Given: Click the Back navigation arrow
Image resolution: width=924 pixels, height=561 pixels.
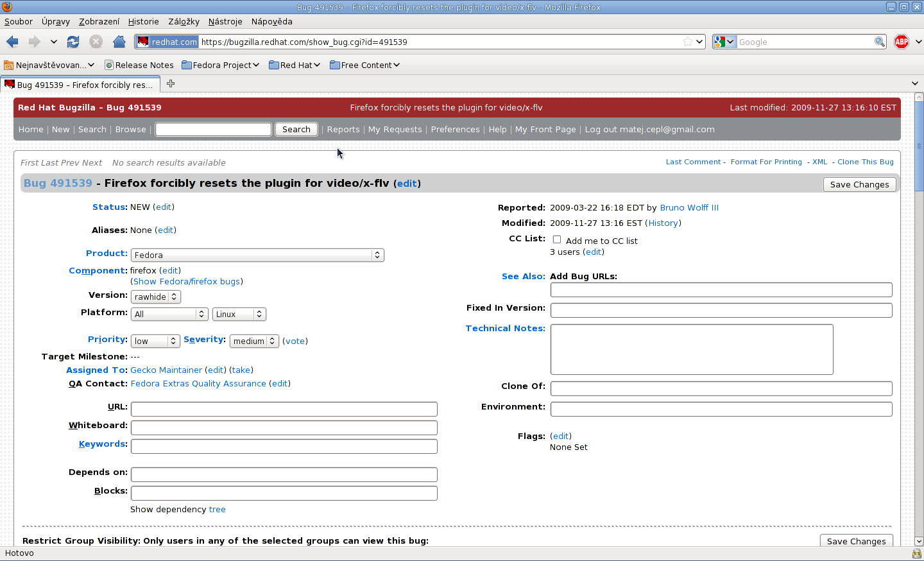Looking at the screenshot, I should pyautogui.click(x=12, y=42).
